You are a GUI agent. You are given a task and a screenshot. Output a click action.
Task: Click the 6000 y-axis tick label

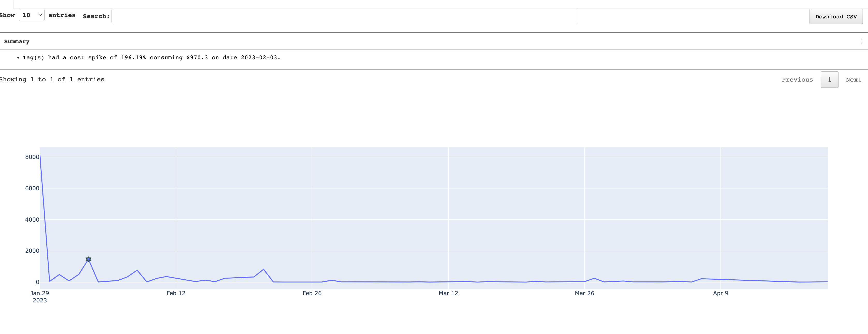(32, 188)
